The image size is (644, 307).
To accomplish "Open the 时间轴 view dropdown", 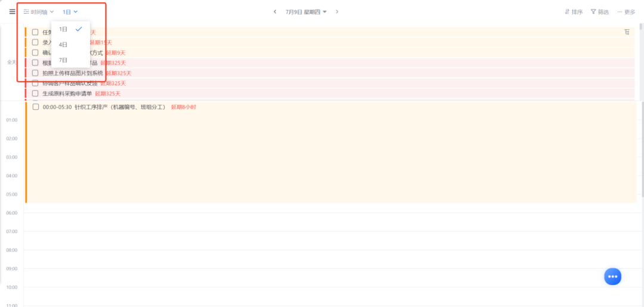I will [39, 12].
